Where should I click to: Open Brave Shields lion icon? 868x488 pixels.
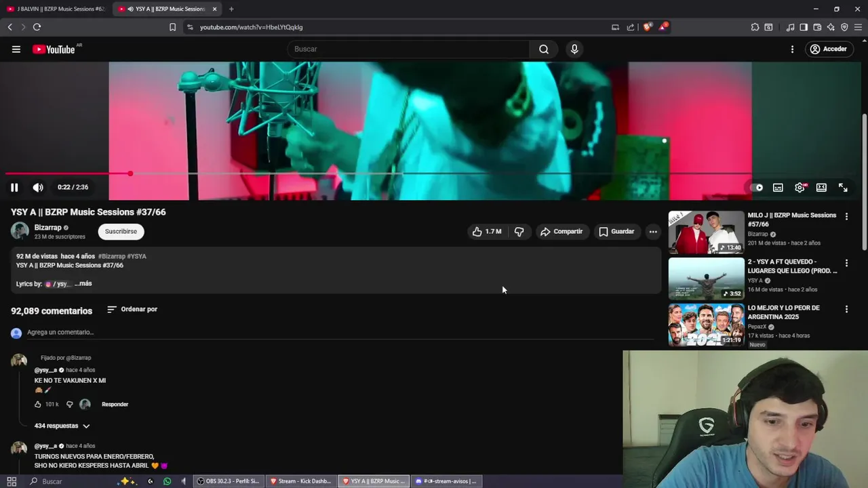(x=647, y=27)
